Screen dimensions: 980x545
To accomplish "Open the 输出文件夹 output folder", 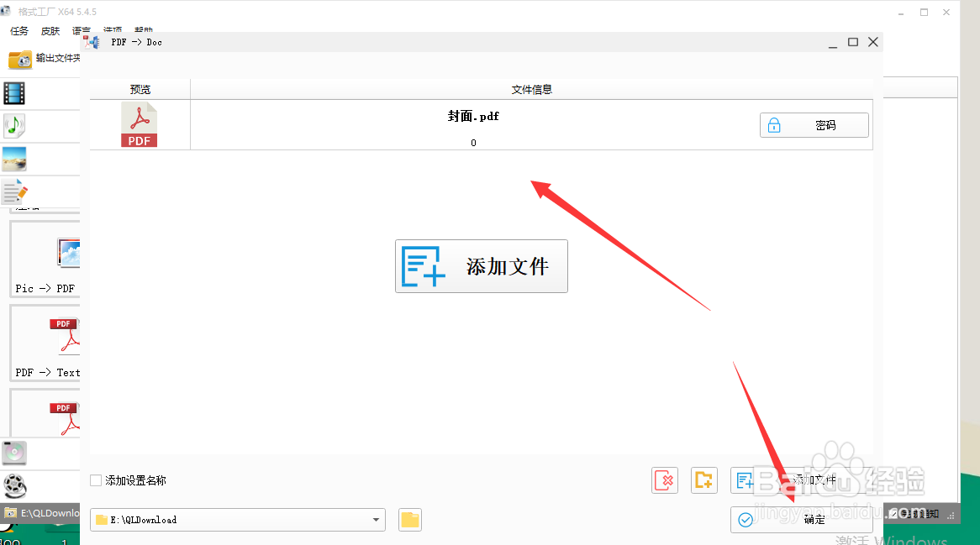I will click(x=38, y=57).
